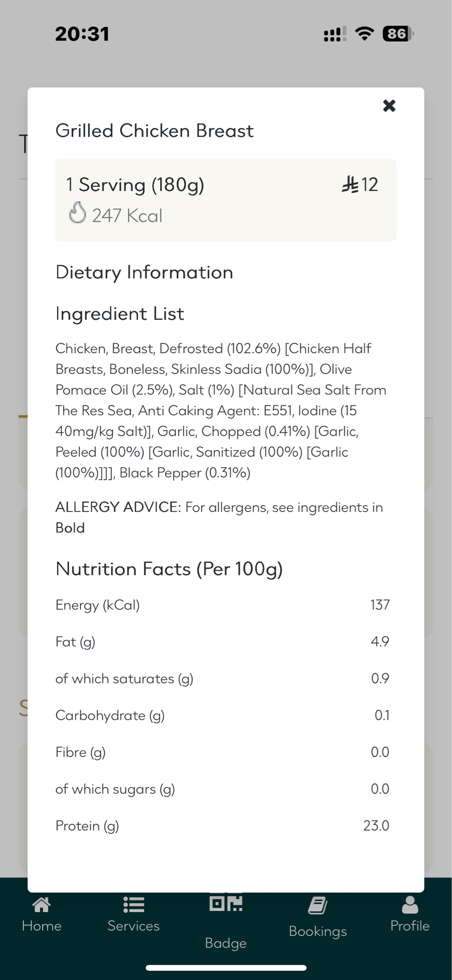This screenshot has height=980, width=452.
Task: Open the Bookings book icon
Action: (x=318, y=906)
